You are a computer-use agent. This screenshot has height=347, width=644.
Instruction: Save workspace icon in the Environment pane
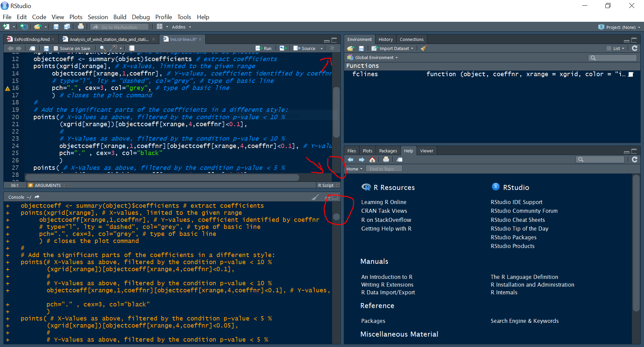click(361, 48)
